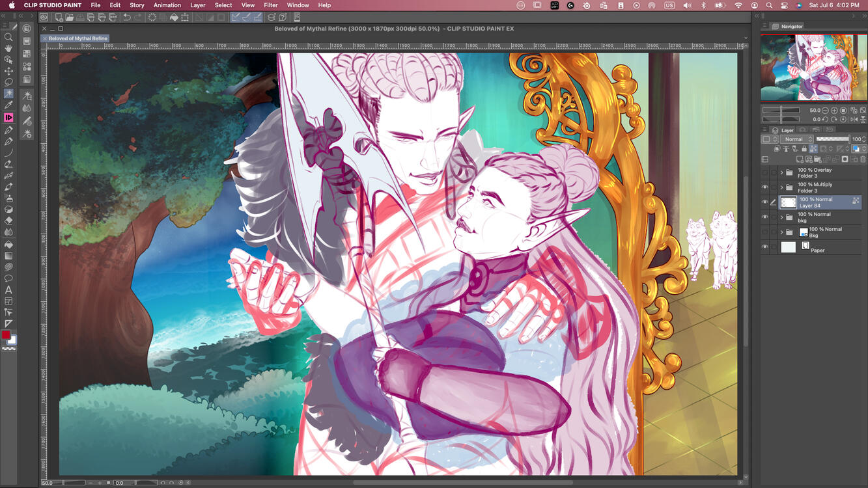Viewport: 868px width, 488px height.
Task: Show the Overlay Folder 3 layer
Action: 765,173
